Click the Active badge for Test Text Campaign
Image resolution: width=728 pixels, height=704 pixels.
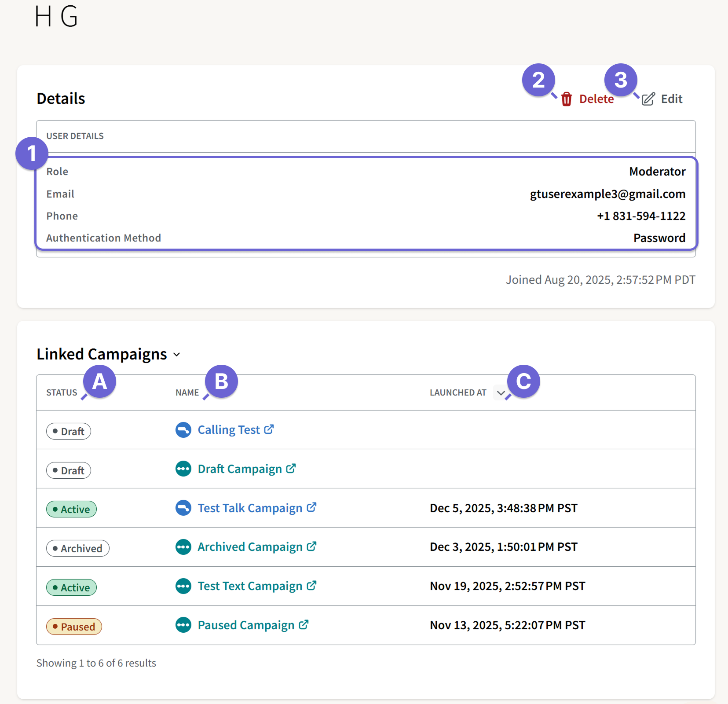(71, 587)
